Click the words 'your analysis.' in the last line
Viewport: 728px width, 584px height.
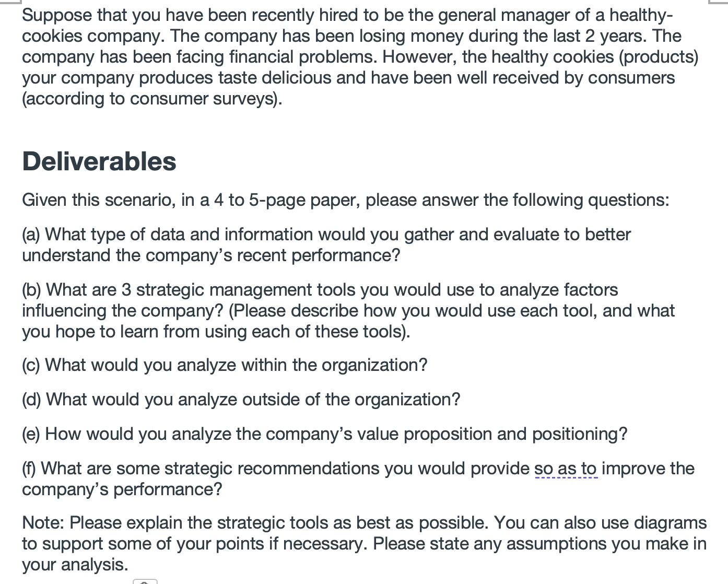click(75, 565)
